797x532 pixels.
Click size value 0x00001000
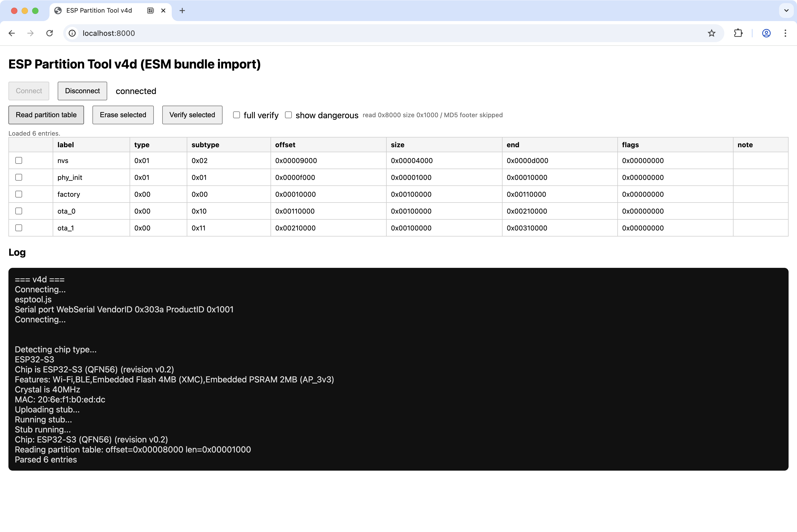point(411,178)
